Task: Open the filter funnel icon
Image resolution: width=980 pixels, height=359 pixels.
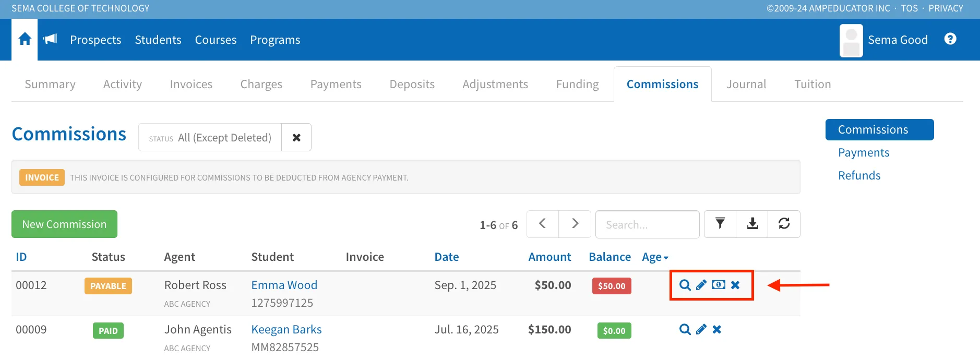Action: pos(720,224)
